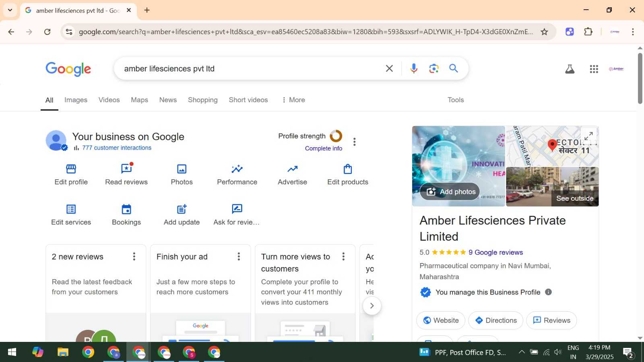
Task: Open the volume control in system tray
Action: click(558, 352)
